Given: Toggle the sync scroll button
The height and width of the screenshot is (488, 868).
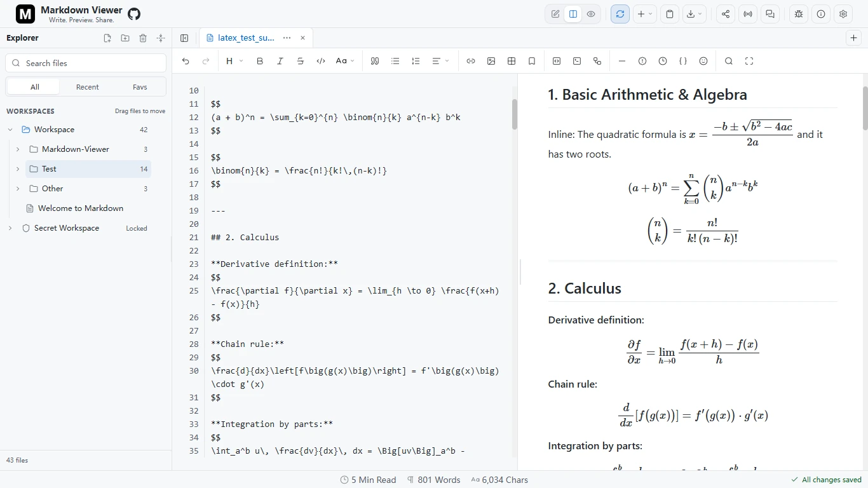Looking at the screenshot, I should (x=620, y=14).
